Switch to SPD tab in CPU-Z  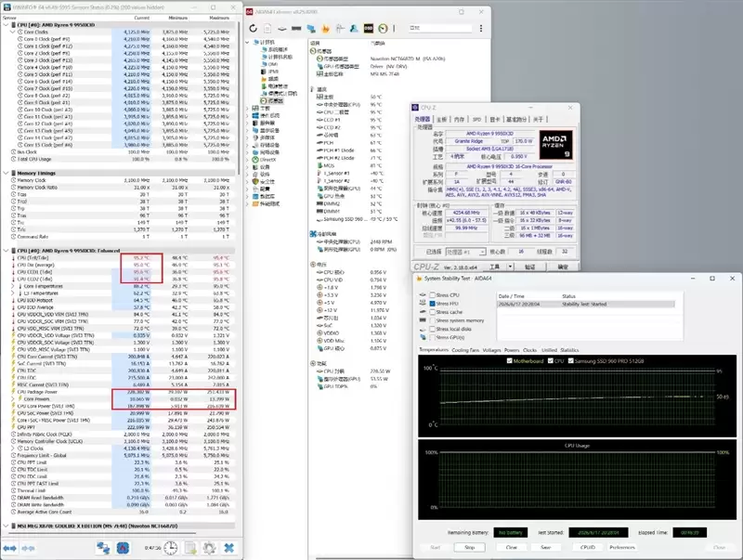pos(476,120)
